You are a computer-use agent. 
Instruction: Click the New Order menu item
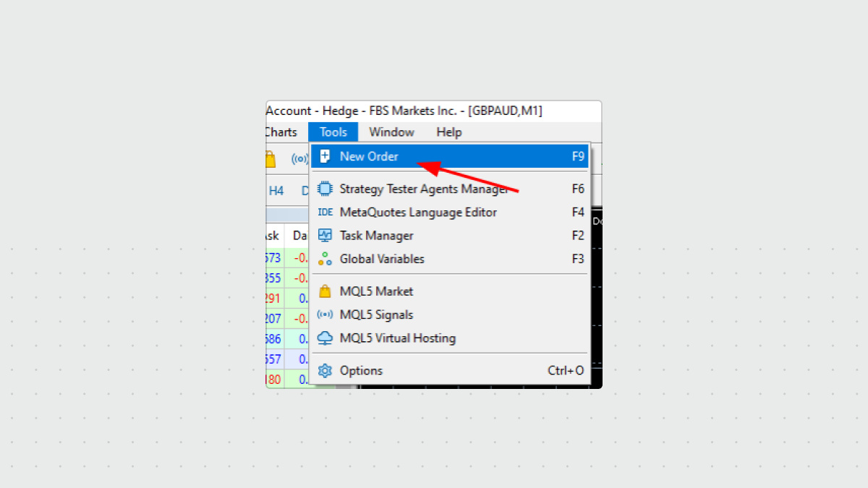pyautogui.click(x=369, y=156)
